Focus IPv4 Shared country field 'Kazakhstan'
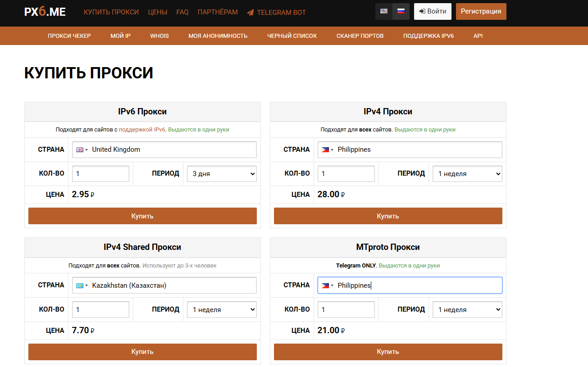Screen dimensions: 588x367 click(x=164, y=285)
